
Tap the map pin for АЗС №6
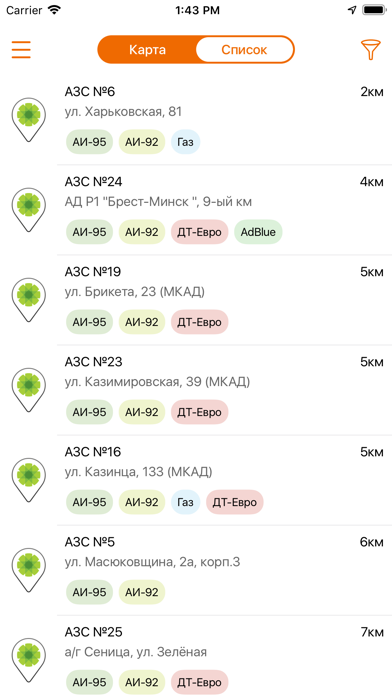coord(29,120)
